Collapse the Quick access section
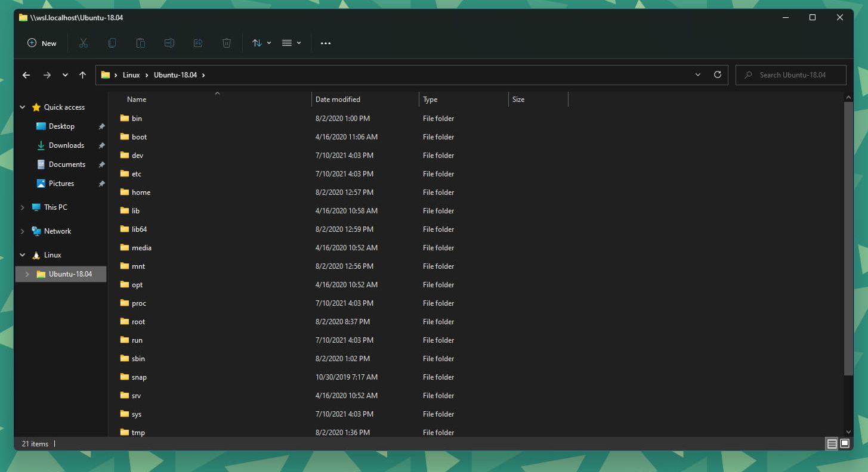Viewport: 868px width, 472px height. [23, 107]
